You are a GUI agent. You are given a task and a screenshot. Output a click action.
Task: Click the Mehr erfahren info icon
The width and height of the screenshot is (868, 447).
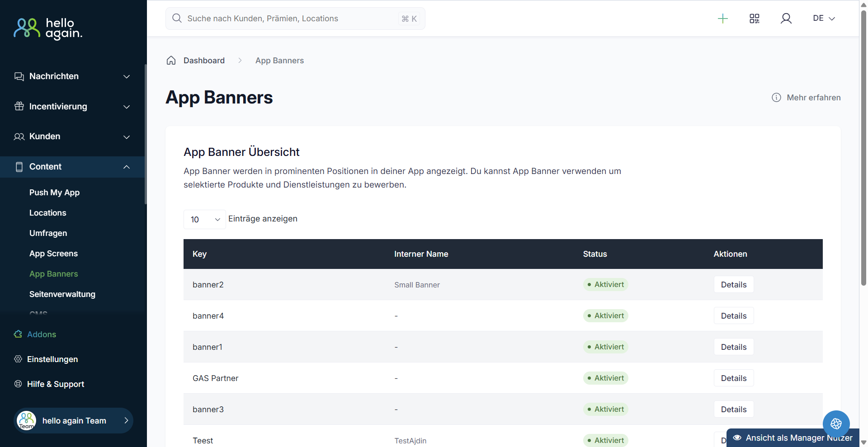coord(776,98)
